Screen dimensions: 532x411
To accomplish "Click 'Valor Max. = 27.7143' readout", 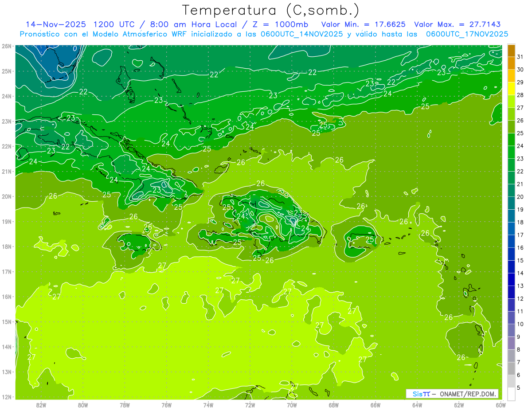I will [458, 24].
